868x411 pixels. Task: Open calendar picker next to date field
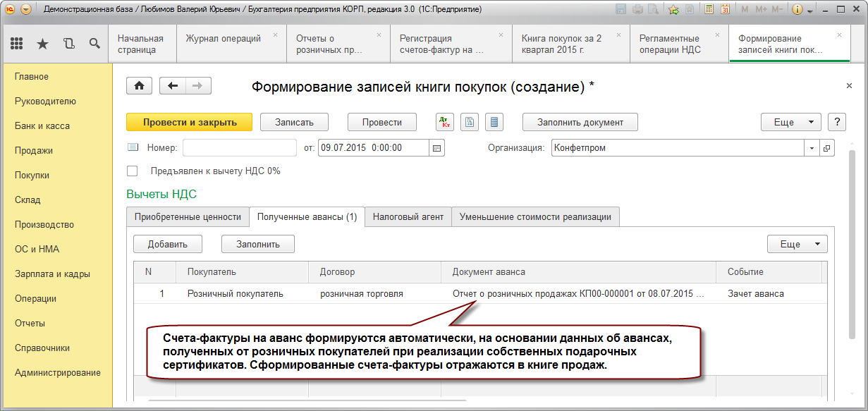click(x=437, y=148)
